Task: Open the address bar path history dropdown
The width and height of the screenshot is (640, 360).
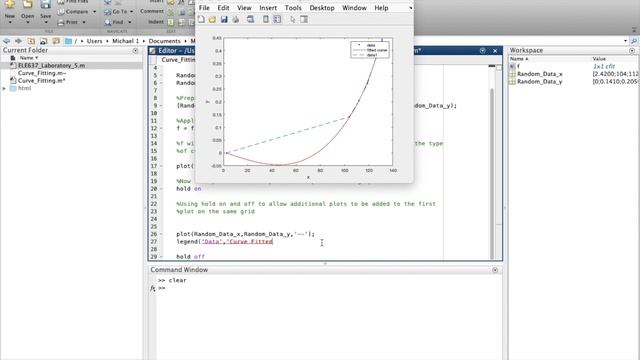Action: 625,41
